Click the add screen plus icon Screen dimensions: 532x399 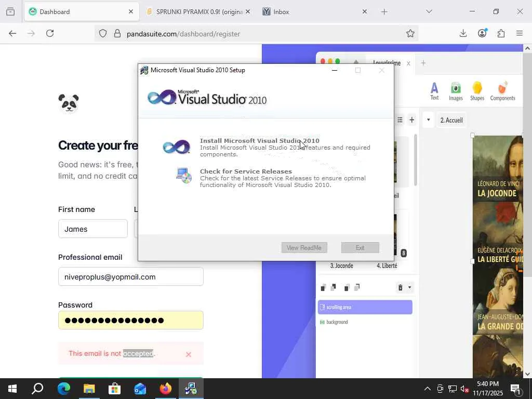[x=412, y=120]
